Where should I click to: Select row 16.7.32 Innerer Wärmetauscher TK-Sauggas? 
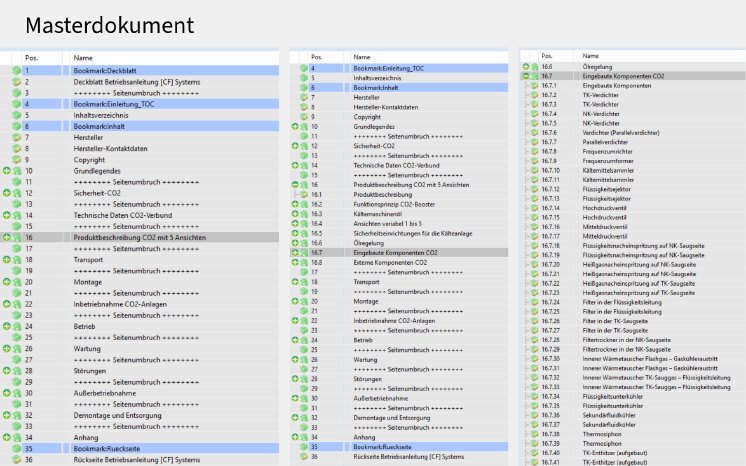[x=633, y=377]
